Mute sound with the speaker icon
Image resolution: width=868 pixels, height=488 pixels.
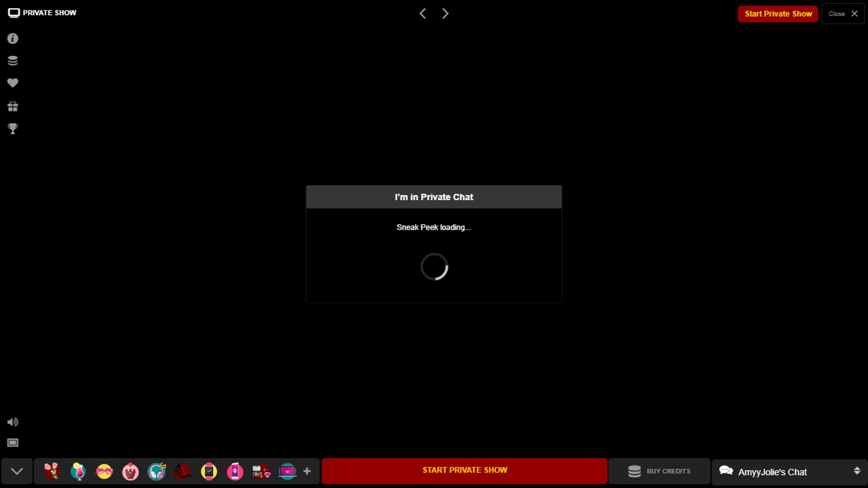tap(13, 422)
